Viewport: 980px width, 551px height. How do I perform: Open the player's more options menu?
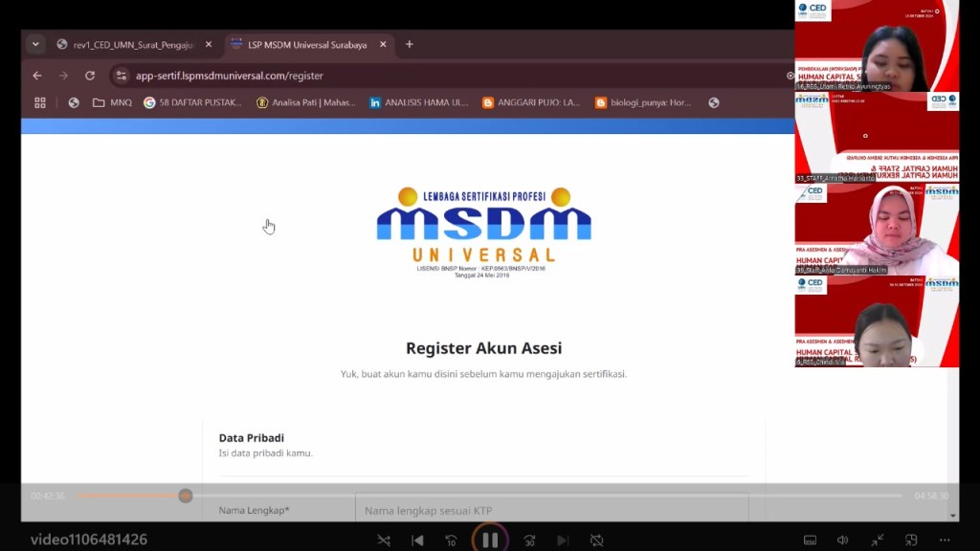point(945,540)
